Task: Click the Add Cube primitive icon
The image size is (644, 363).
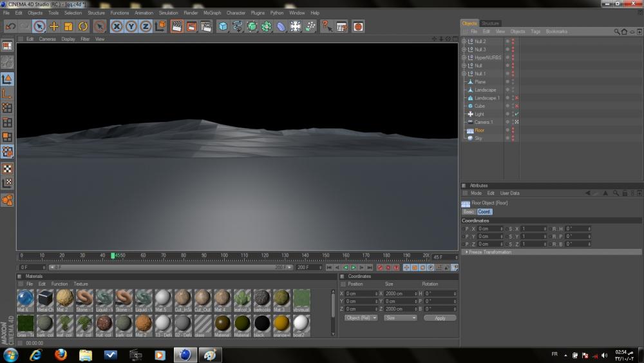Action: (223, 26)
